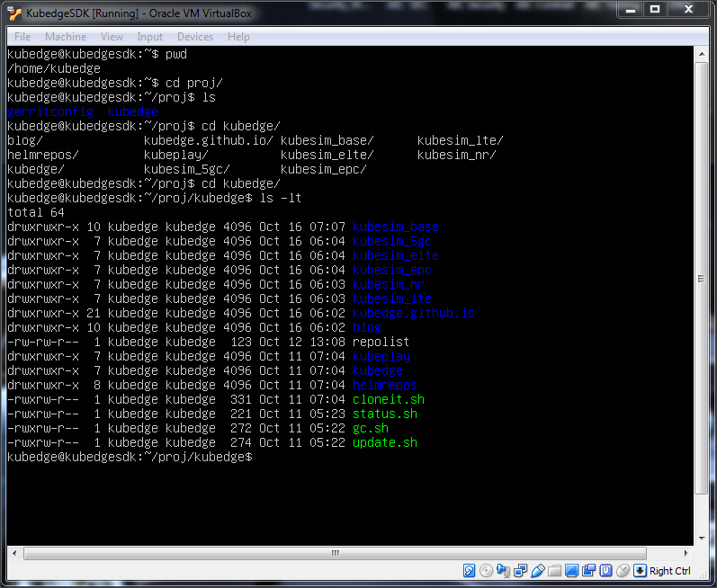
Task: Click the kubesim_base directory in the ls -lt listing
Action: pos(396,227)
